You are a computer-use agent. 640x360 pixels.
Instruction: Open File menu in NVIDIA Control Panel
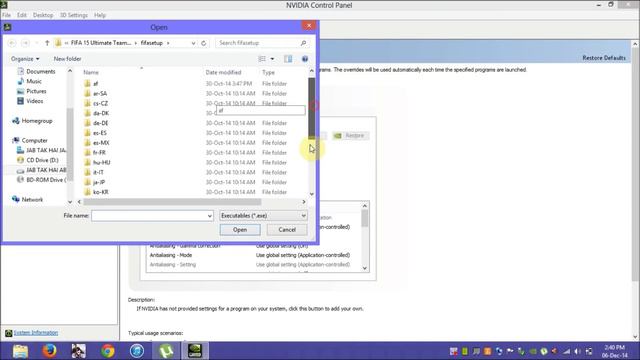(7, 15)
